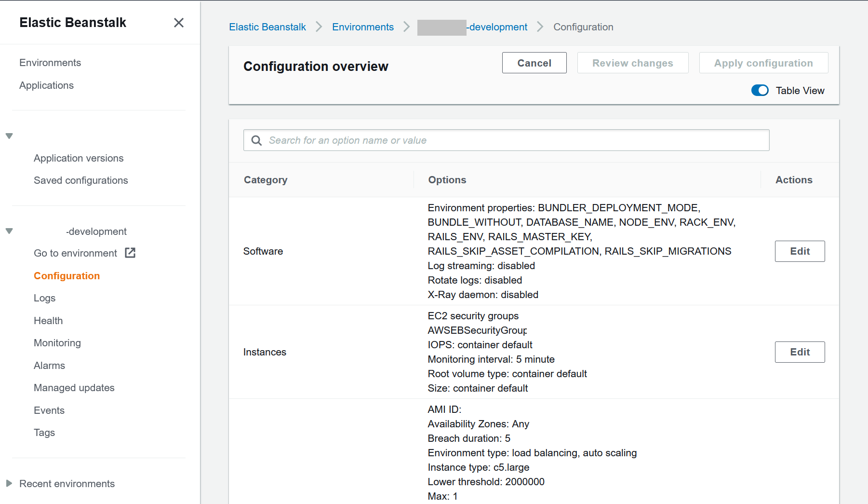
Task: Click the external link icon beside Go to environment
Action: pos(130,253)
